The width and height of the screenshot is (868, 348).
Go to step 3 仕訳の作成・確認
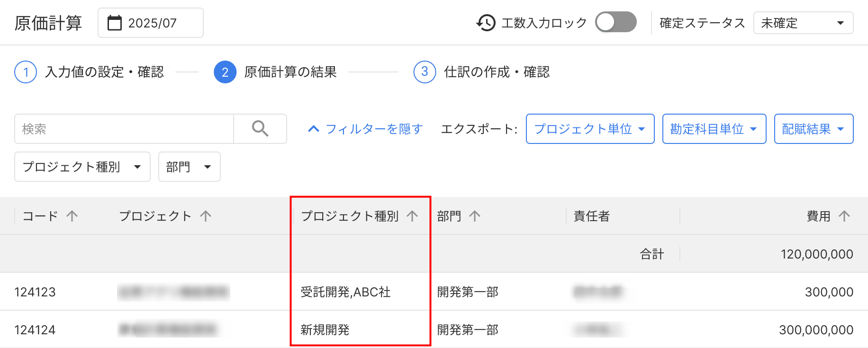[425, 72]
